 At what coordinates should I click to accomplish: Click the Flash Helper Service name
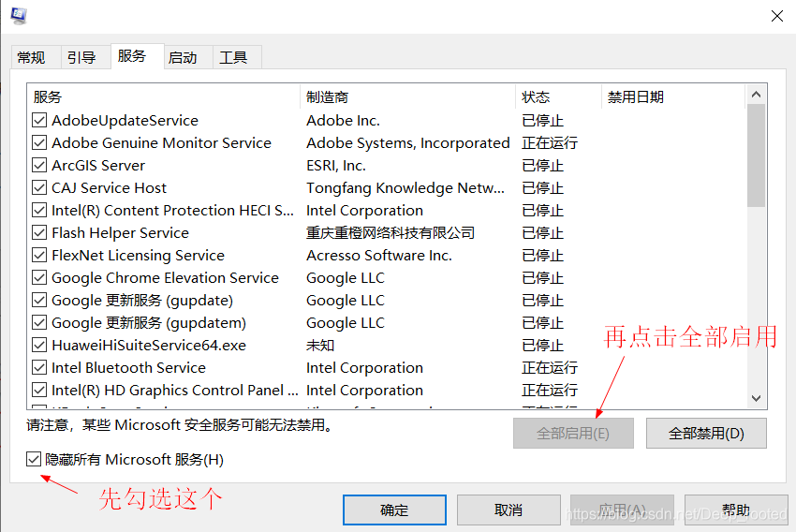[x=120, y=233]
